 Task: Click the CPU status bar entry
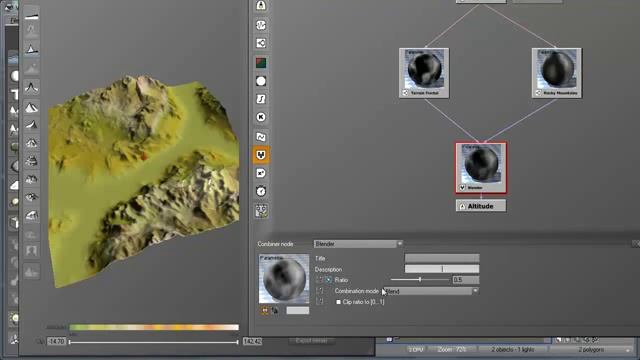[x=416, y=350]
